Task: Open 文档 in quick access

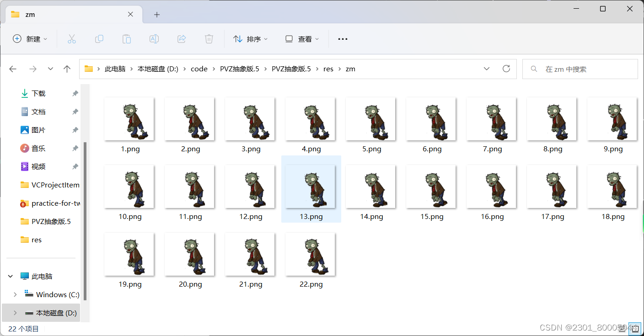Action: 38,112
